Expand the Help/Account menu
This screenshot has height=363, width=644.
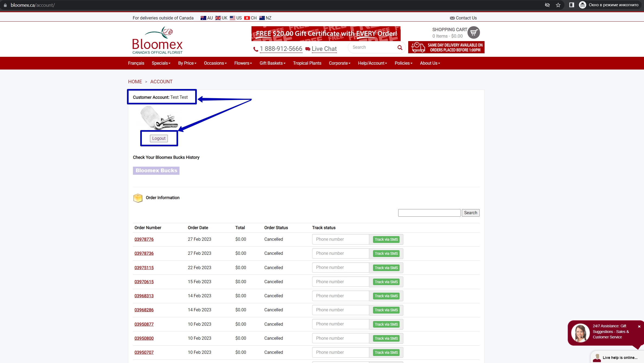[x=372, y=63]
